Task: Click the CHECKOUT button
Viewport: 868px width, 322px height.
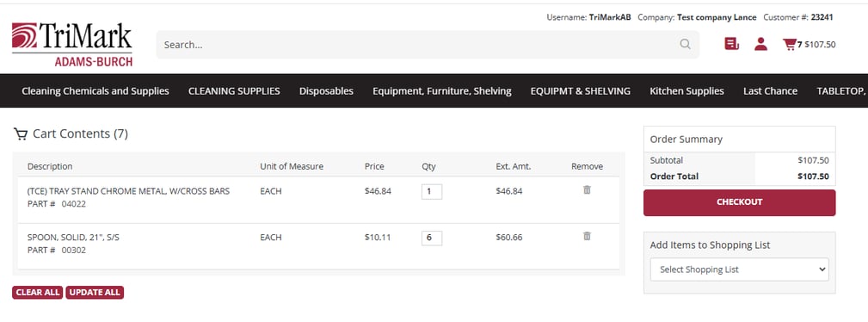Action: [739, 202]
